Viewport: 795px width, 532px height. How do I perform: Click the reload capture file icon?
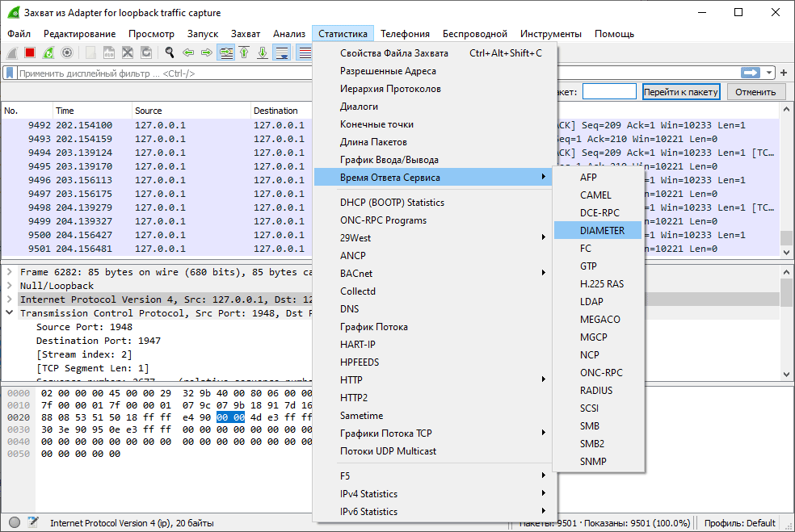(146, 52)
